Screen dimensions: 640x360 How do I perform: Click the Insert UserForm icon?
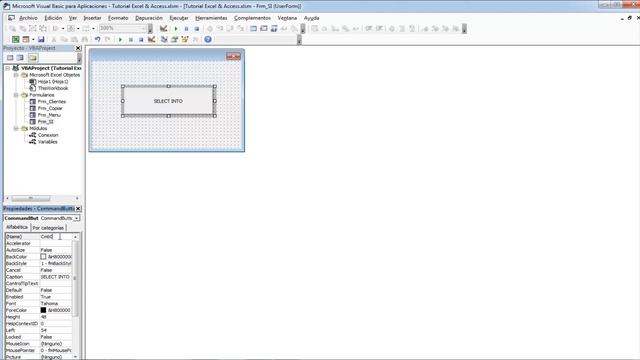[x=26, y=39]
